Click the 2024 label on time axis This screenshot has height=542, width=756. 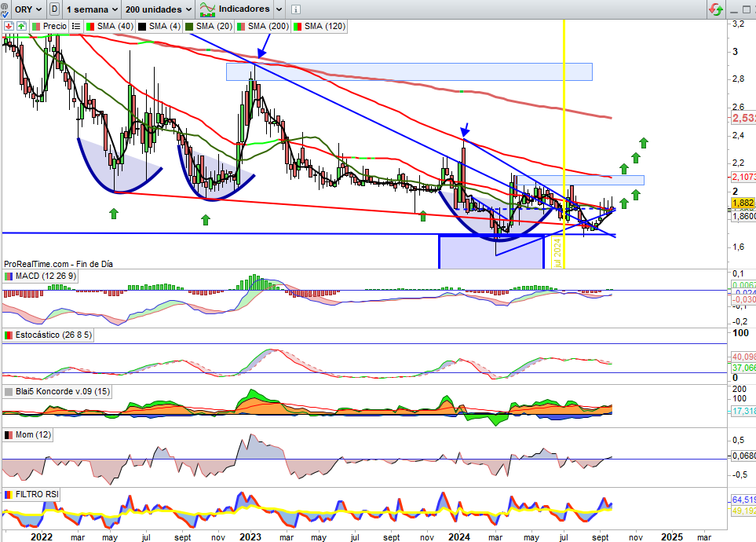coord(458,537)
